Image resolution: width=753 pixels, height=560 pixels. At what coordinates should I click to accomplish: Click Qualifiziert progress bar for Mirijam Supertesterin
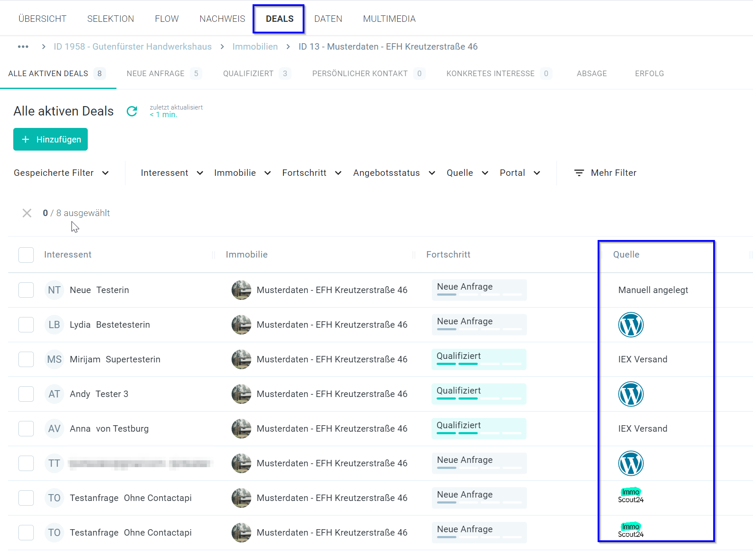[479, 359]
